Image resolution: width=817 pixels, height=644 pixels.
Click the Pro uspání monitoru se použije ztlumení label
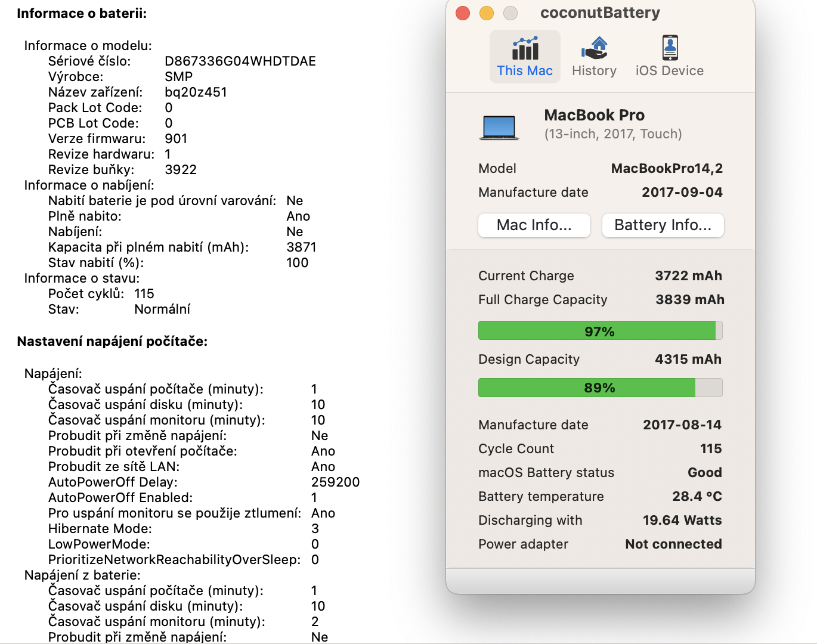[x=175, y=513]
